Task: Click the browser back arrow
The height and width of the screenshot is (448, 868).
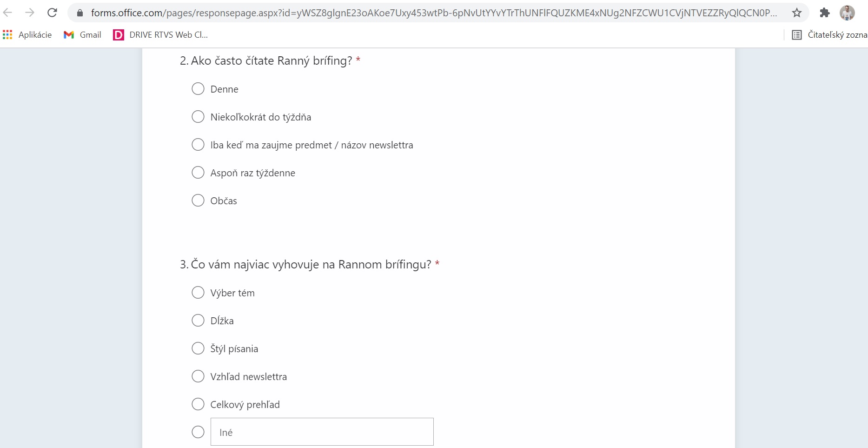Action: pos(8,13)
